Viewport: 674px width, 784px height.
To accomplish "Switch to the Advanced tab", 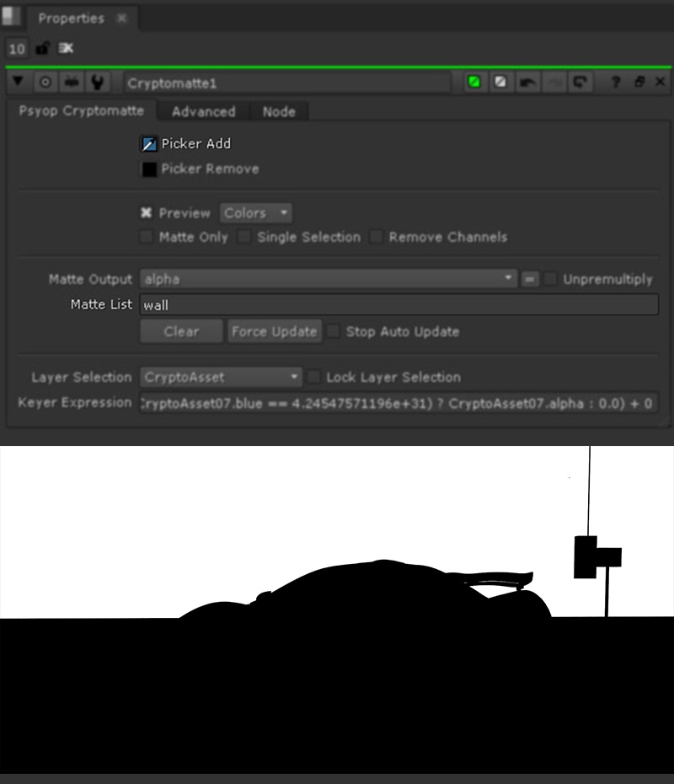I will point(203,111).
